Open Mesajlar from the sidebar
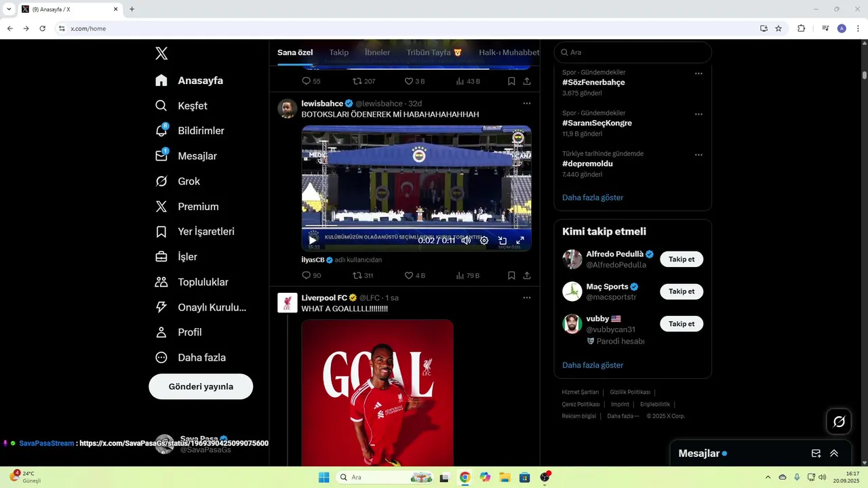The width and height of the screenshot is (868, 488). [186, 156]
